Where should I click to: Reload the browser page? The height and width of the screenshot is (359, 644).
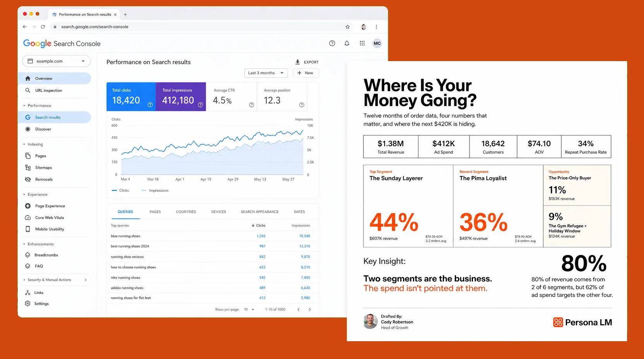(x=43, y=27)
